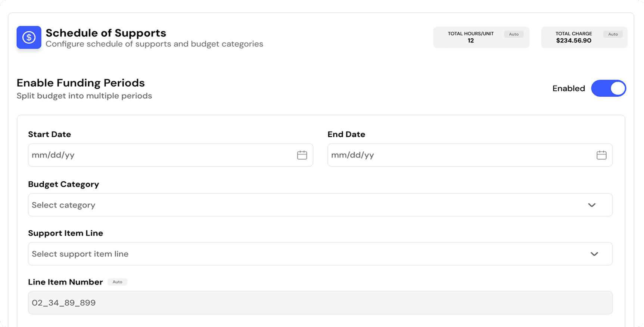Click the Auto badge beside Line Item Number
This screenshot has height=327, width=644.
coord(117,282)
